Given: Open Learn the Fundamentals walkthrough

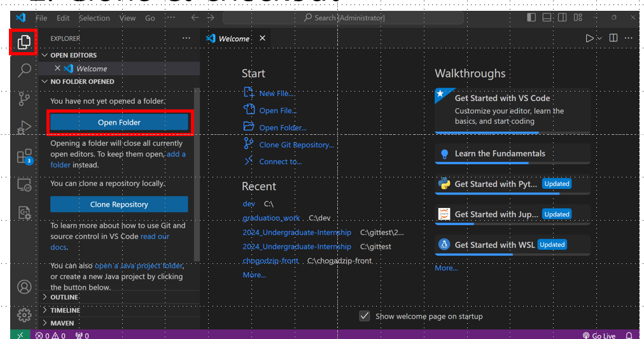Looking at the screenshot, I should click(x=512, y=153).
